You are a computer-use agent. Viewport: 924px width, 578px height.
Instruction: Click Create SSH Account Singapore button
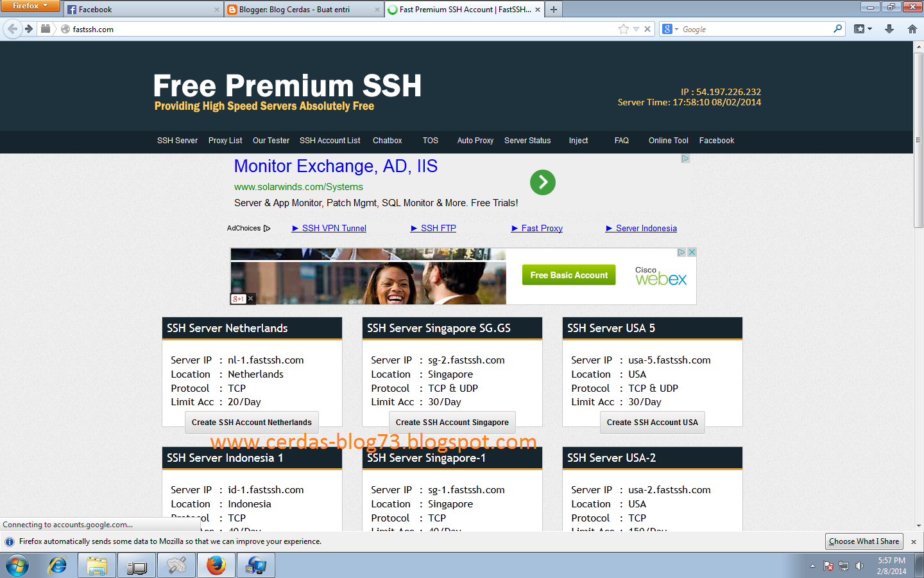pos(452,423)
